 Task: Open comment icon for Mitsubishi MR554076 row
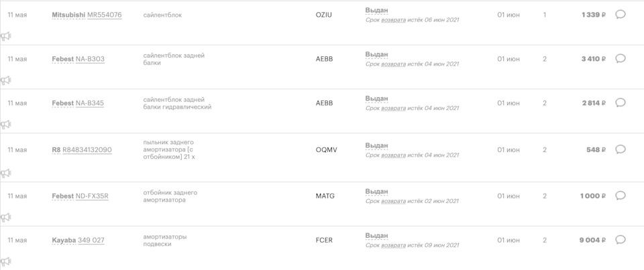point(621,14)
